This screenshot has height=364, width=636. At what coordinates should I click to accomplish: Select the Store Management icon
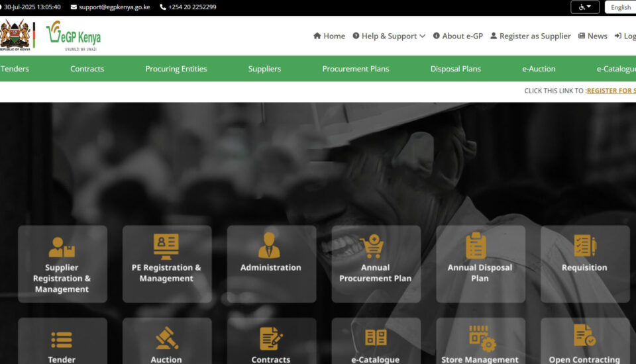480,338
